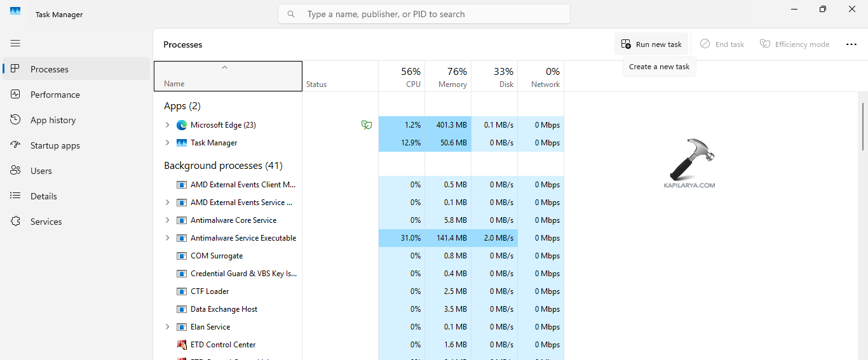
Task: Open the three-dot more options menu
Action: [851, 44]
